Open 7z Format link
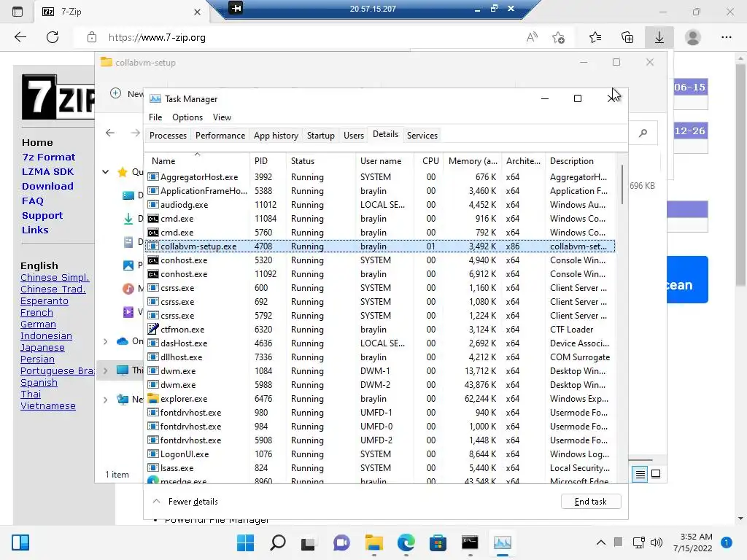Image resolution: width=747 pixels, height=560 pixels. [x=49, y=157]
